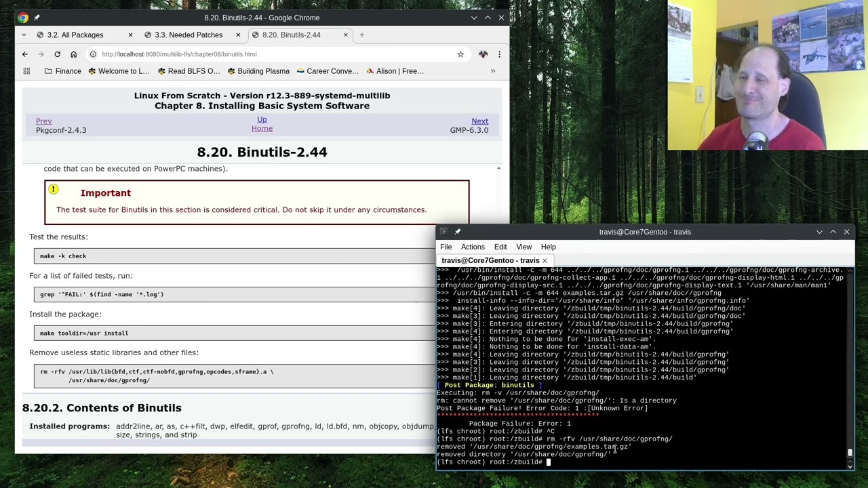The image size is (868, 488).
Task: Open the terminal Actions menu
Action: click(473, 247)
